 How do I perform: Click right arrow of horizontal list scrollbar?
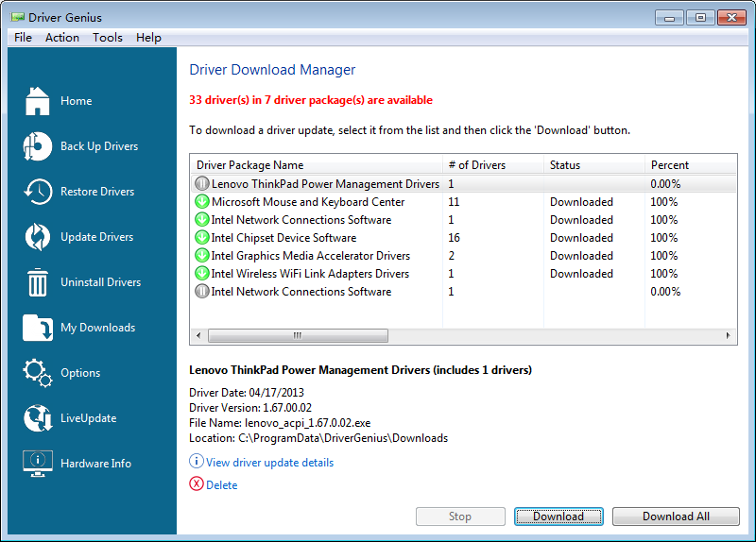pyautogui.click(x=730, y=336)
